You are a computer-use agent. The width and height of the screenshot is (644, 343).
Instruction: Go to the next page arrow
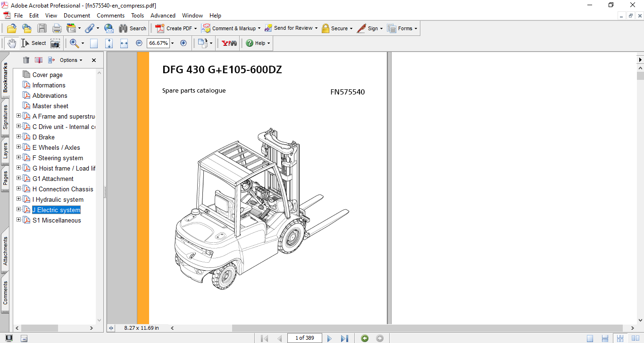click(329, 338)
